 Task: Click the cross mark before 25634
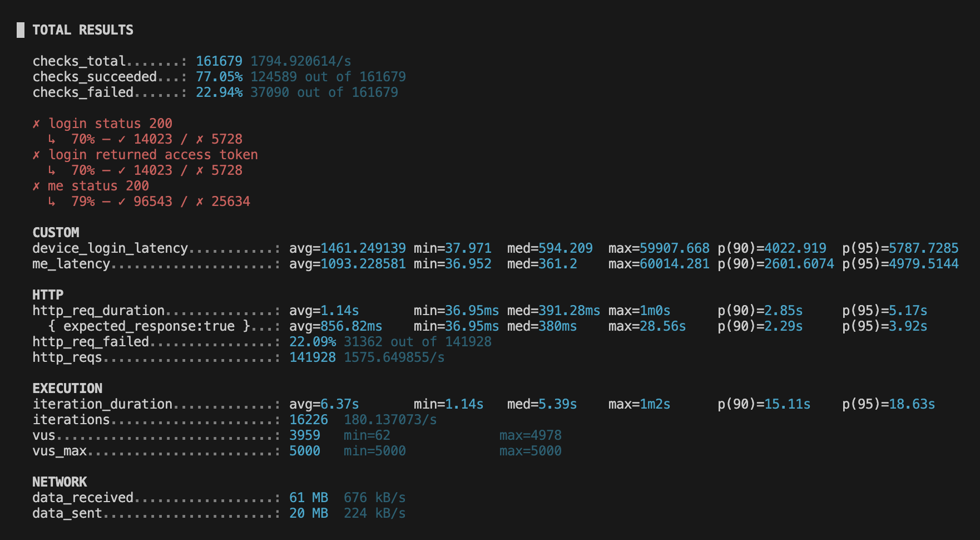pos(200,202)
